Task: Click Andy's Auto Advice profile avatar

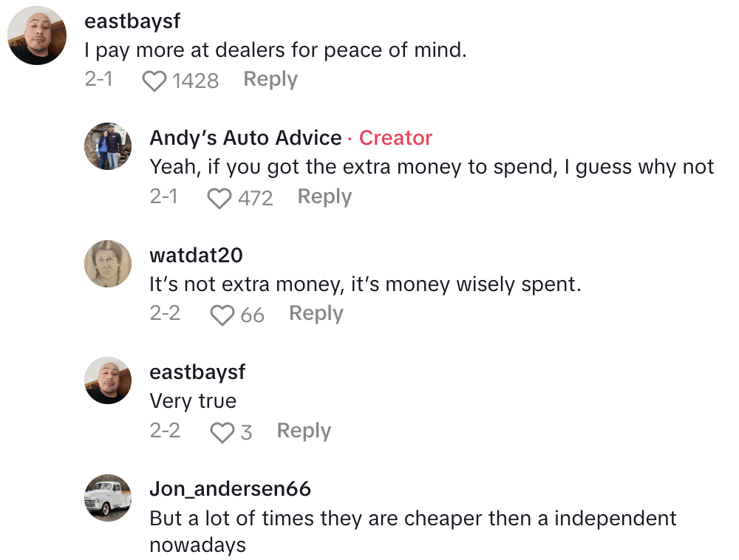Action: (108, 146)
